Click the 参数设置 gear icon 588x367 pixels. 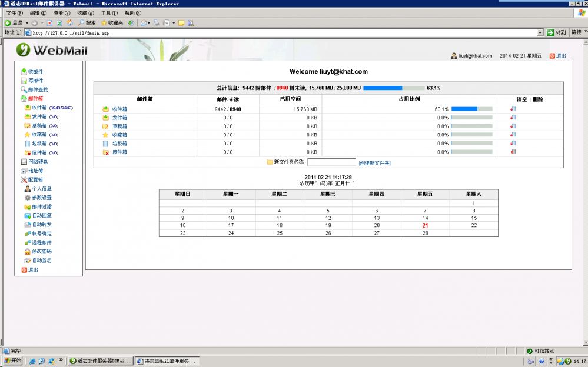pos(28,198)
